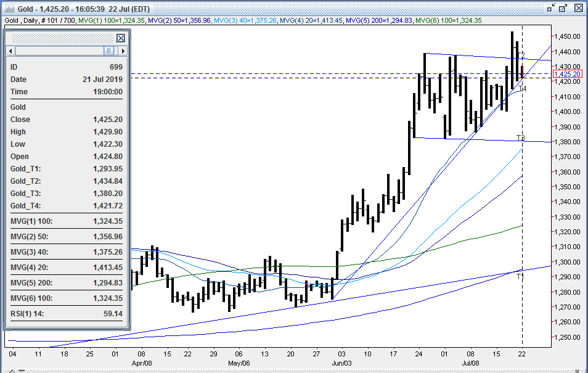Viewport: 588px width, 373px height.
Task: Click the MVG(3) 40 row in data panel
Action: pyautogui.click(x=67, y=252)
